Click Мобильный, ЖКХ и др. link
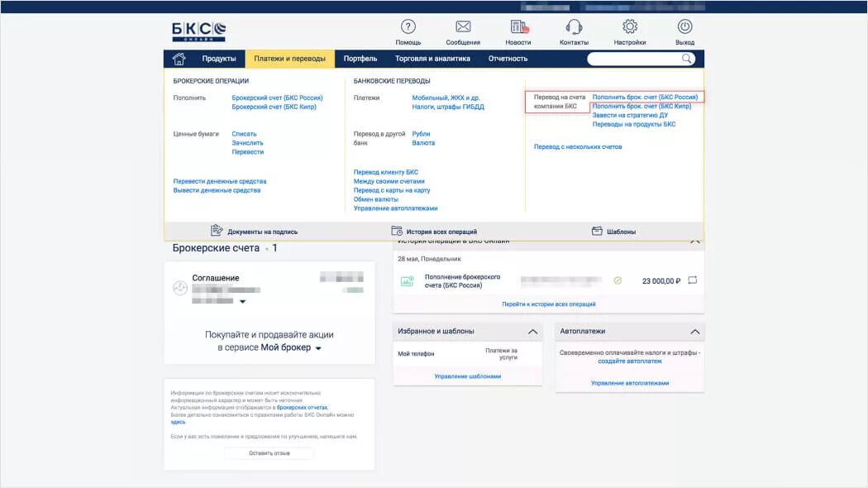868x488 pixels. [x=446, y=98]
